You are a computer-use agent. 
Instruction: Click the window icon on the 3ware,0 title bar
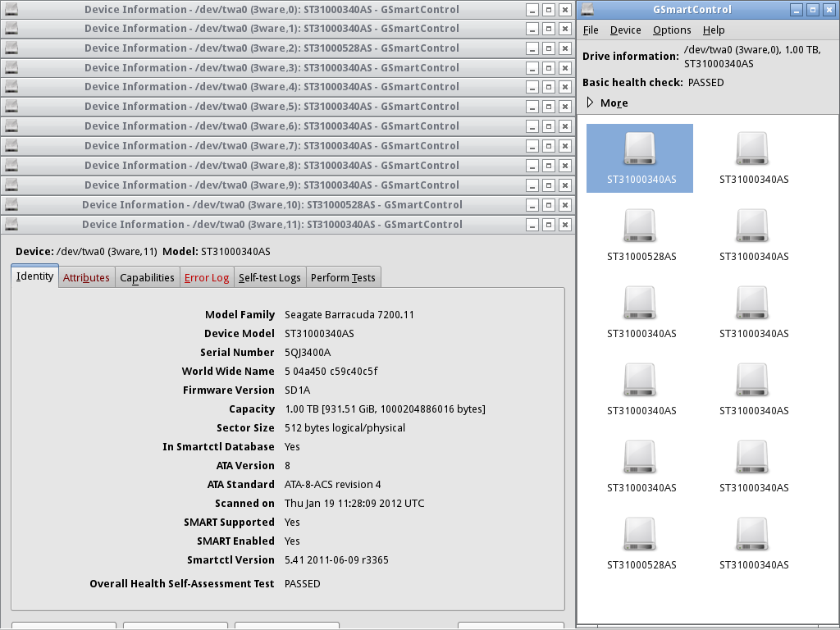point(11,9)
